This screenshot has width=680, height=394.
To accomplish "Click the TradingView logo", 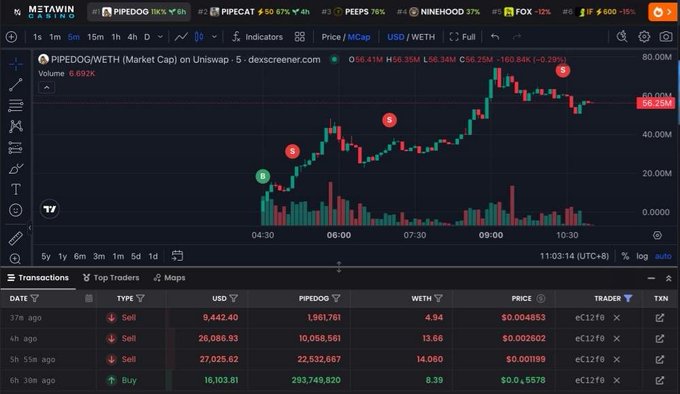I will click(x=50, y=209).
